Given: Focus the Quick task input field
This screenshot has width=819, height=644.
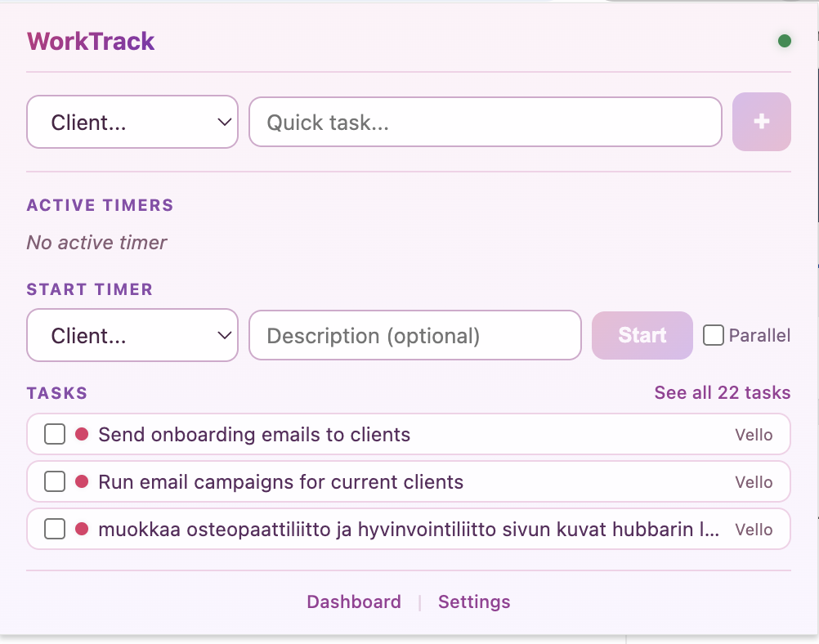Looking at the screenshot, I should click(x=485, y=123).
